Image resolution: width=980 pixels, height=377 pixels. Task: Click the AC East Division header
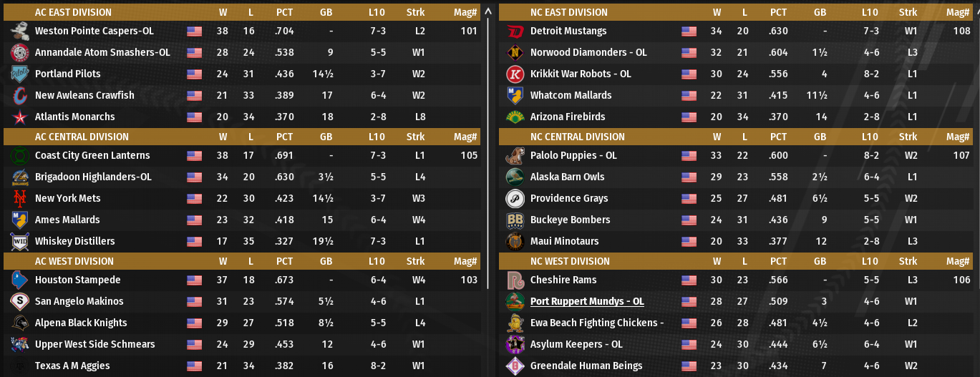coord(73,12)
